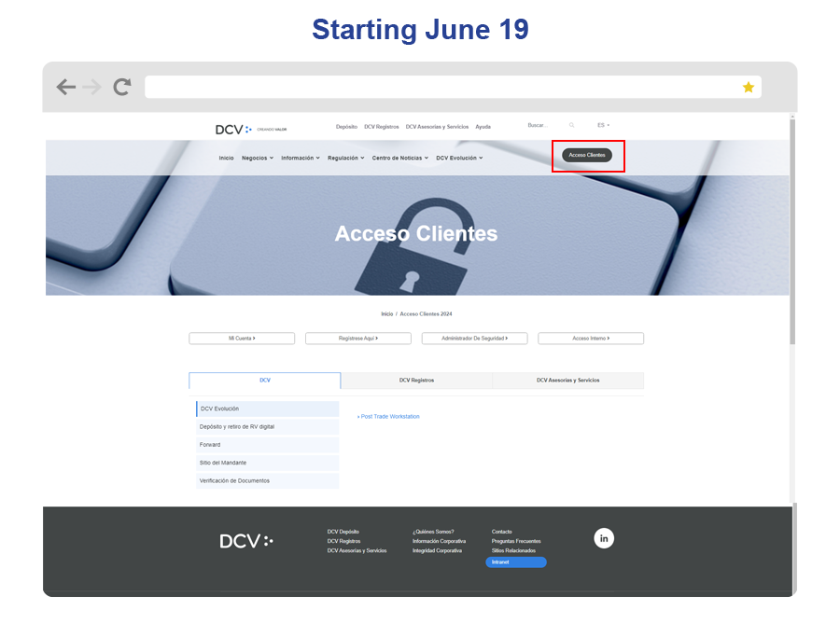The image size is (840, 624).
Task: Open Preguntas Frecuentes in the footer
Action: (x=516, y=541)
